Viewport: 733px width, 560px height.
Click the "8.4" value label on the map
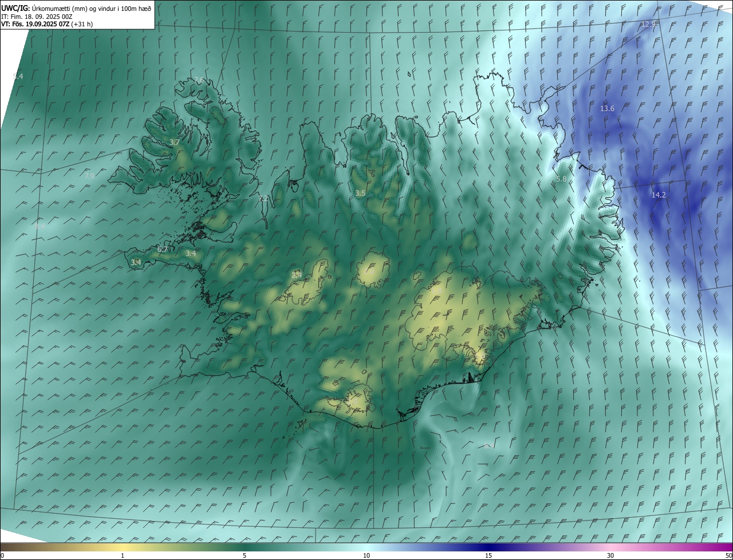pos(40,227)
